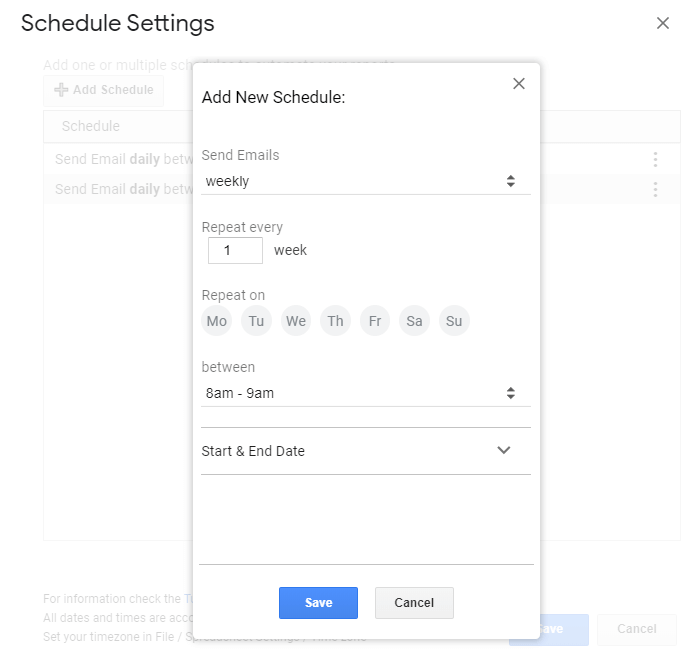Open the Send Emails frequency dropdown
This screenshot has width=699, height=660.
365,181
